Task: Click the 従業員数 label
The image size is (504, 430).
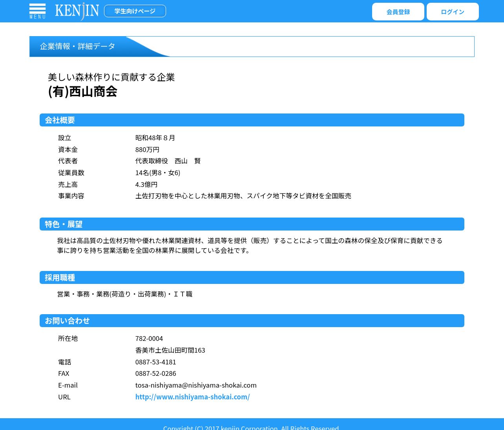Action: 71,173
